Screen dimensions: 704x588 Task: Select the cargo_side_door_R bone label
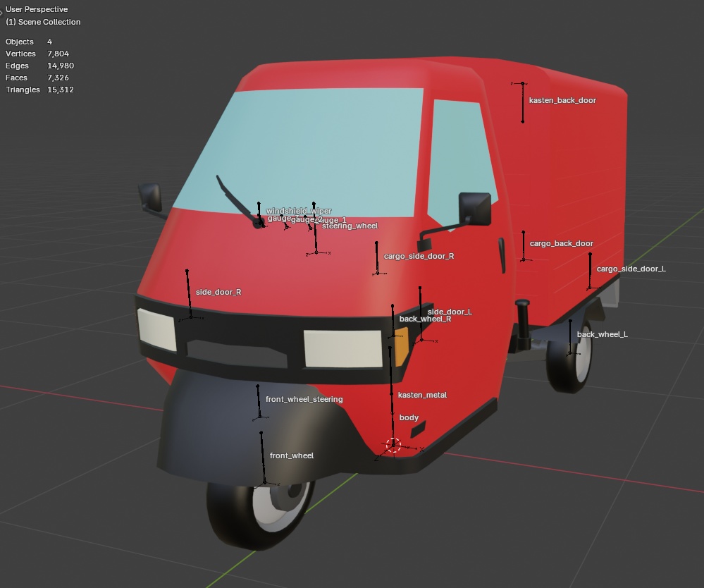pyautogui.click(x=419, y=256)
